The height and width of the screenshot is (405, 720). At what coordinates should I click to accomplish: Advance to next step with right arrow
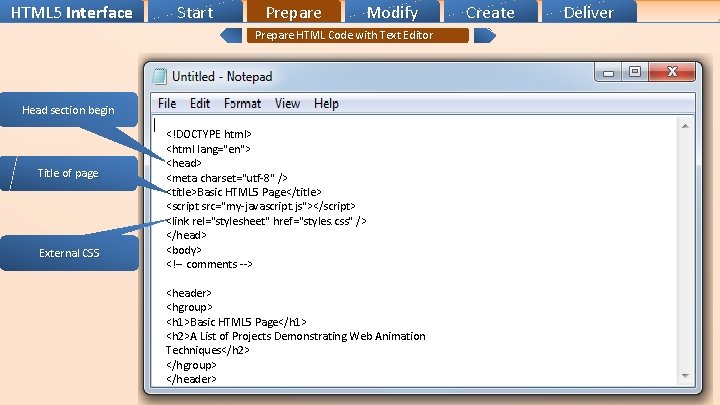pyautogui.click(x=485, y=35)
